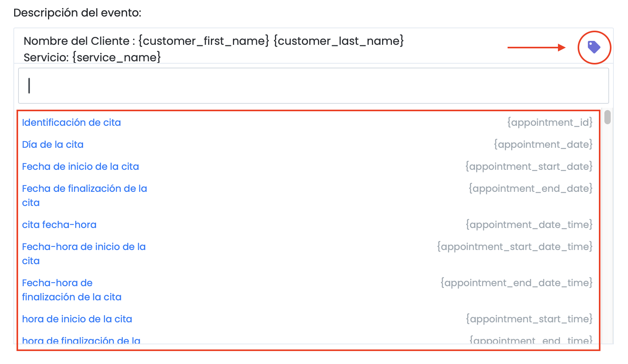Select the {appointment_start_date} placeholder
The width and height of the screenshot is (628, 364).
coord(528,167)
